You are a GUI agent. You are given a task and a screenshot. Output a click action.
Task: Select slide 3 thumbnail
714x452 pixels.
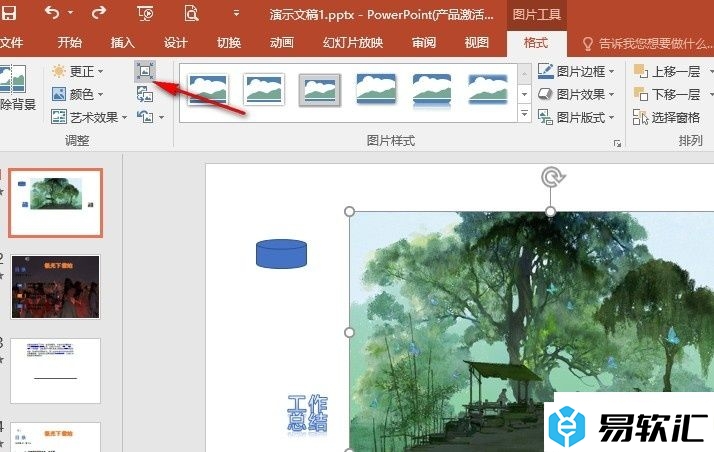pyautogui.click(x=55, y=371)
